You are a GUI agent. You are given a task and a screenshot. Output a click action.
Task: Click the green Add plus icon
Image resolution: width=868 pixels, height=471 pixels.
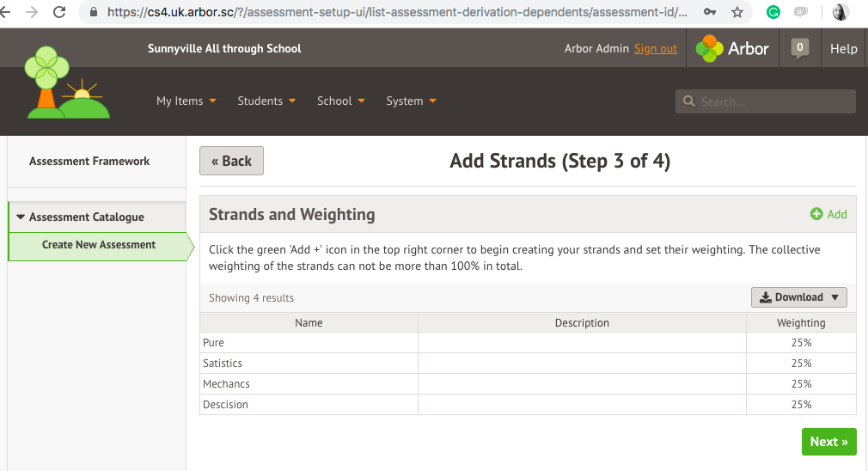click(x=816, y=214)
